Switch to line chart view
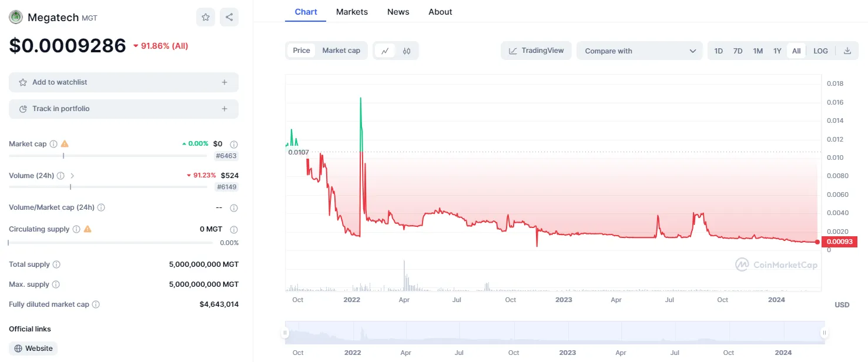Screen dimensions: 868x362 385,51
